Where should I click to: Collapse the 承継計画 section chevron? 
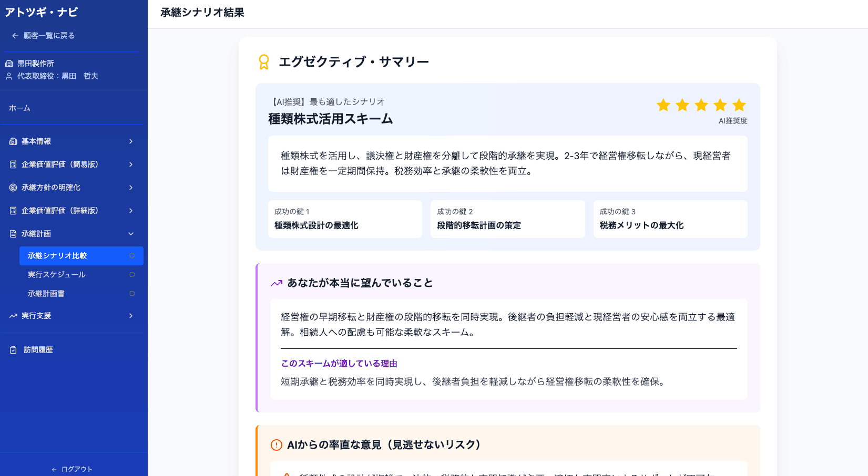point(131,233)
